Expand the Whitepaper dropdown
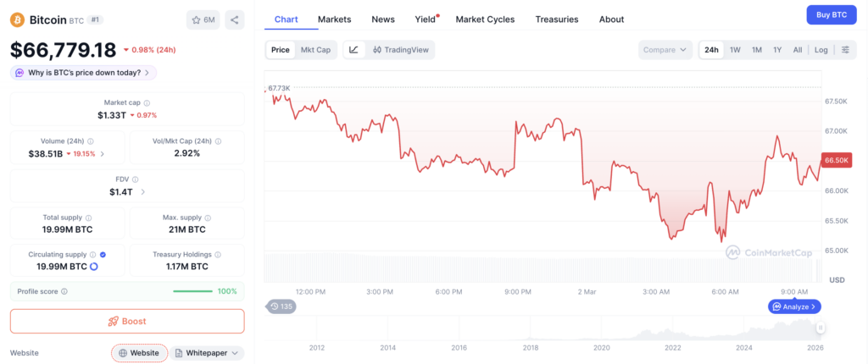This screenshot has width=868, height=364. 207,353
